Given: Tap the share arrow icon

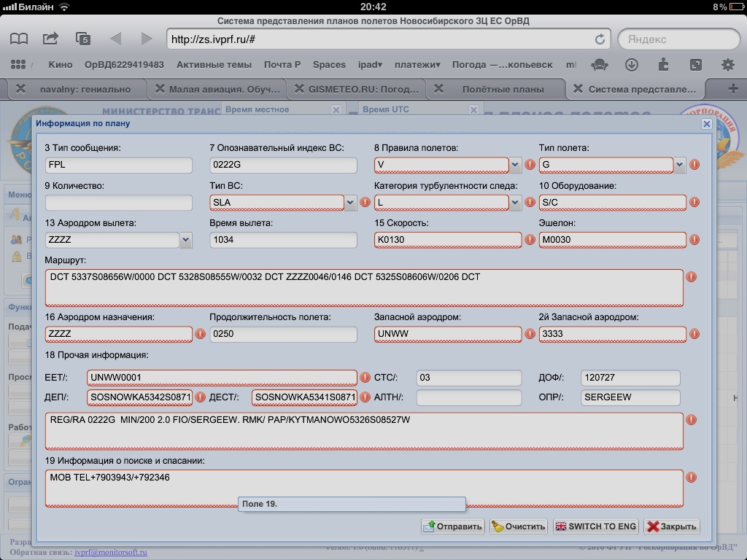Looking at the screenshot, I should [50, 39].
